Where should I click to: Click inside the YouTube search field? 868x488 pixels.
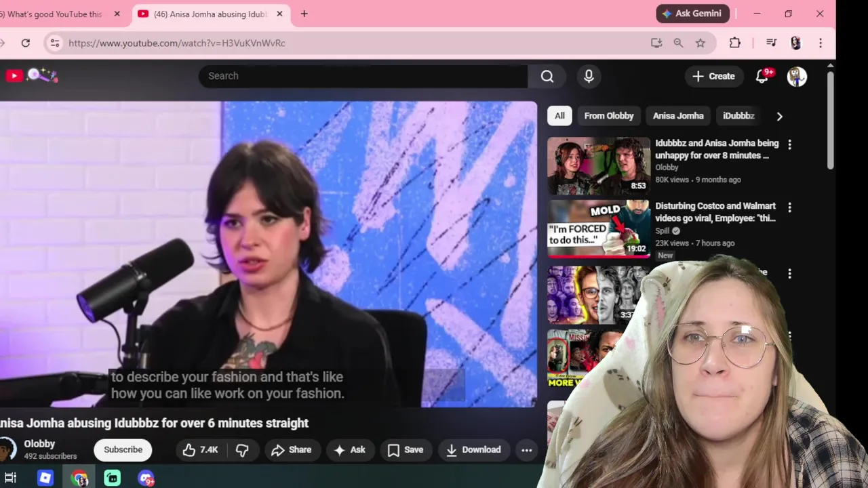click(x=363, y=76)
